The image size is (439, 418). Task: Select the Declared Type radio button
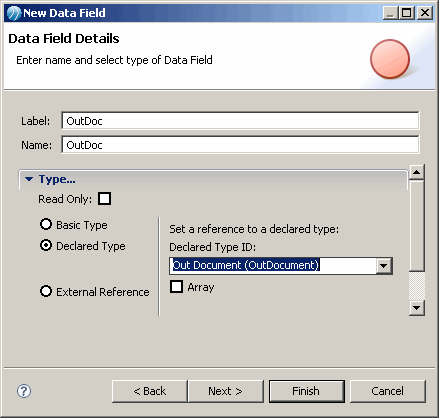click(46, 246)
